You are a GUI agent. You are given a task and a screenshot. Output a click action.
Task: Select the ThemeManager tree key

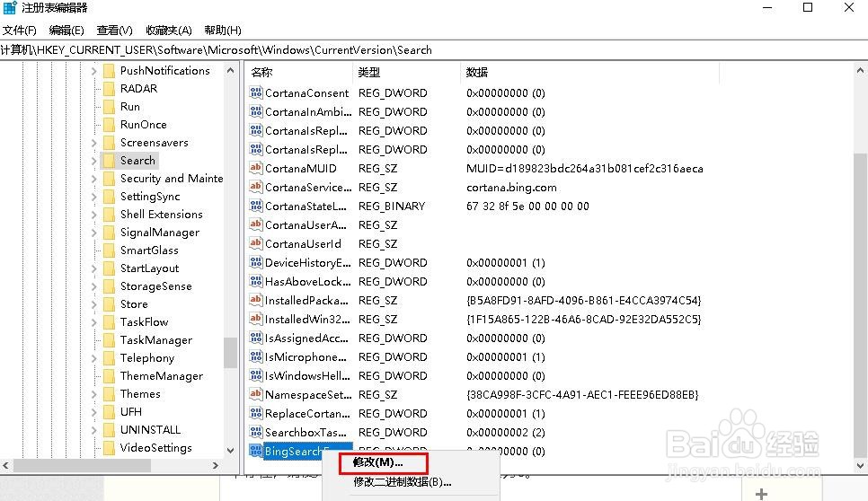click(162, 376)
